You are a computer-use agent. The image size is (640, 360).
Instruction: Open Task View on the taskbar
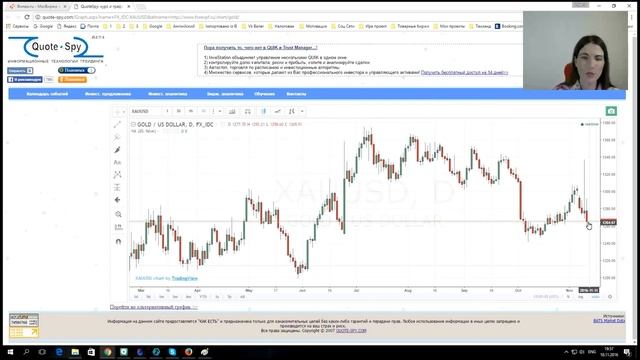[x=42, y=352]
